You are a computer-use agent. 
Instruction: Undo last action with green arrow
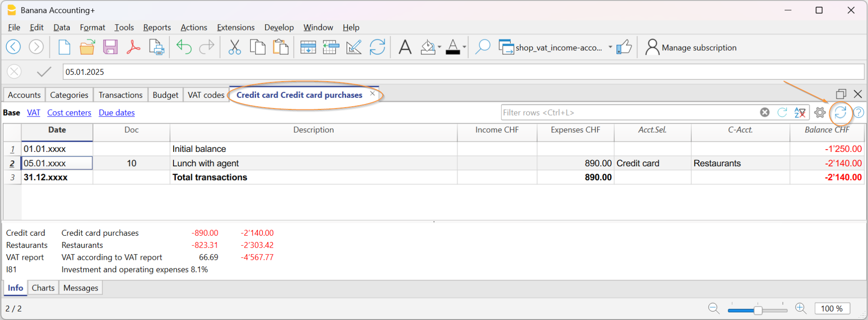[184, 47]
